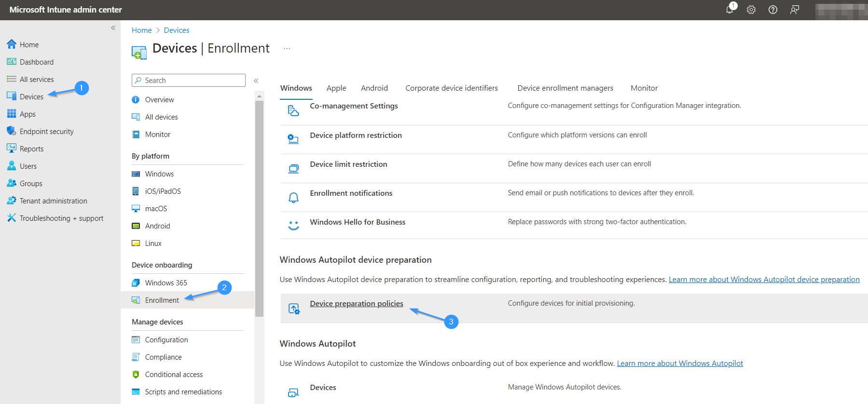This screenshot has width=868, height=404.
Task: Open Enrollment notifications setting
Action: (x=351, y=193)
